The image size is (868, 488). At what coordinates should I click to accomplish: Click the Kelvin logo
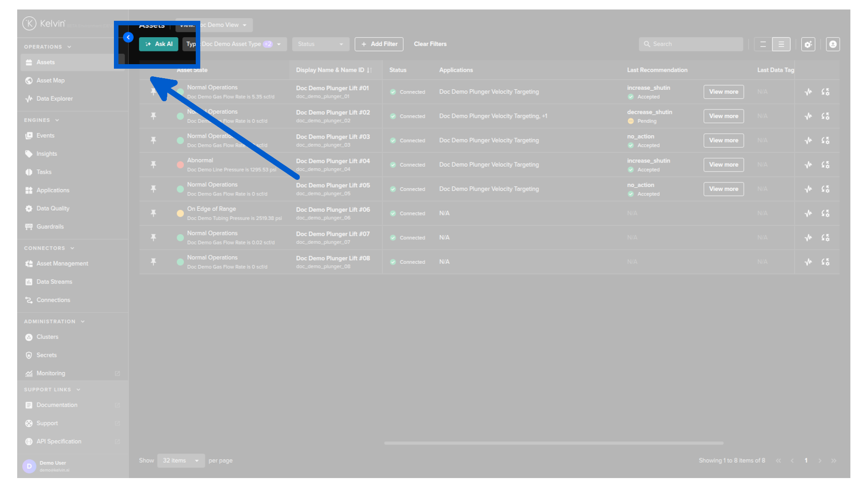44,23
